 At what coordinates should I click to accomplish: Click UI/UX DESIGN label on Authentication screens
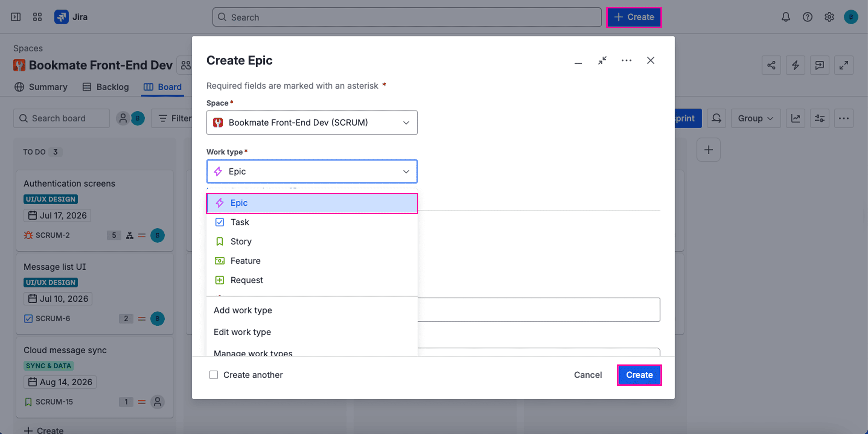[51, 199]
